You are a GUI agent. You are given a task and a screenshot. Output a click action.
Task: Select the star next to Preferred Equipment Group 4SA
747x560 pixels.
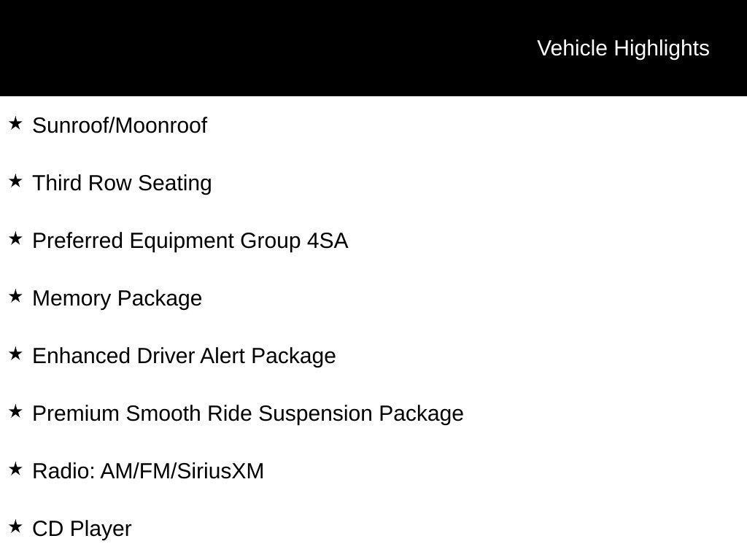(x=15, y=238)
